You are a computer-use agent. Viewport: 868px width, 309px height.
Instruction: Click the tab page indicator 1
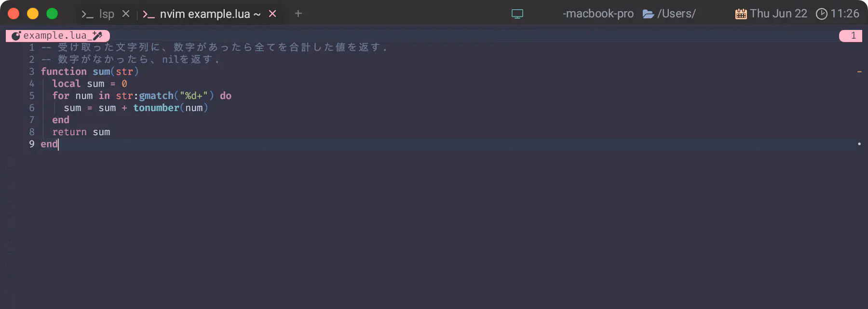pyautogui.click(x=851, y=36)
